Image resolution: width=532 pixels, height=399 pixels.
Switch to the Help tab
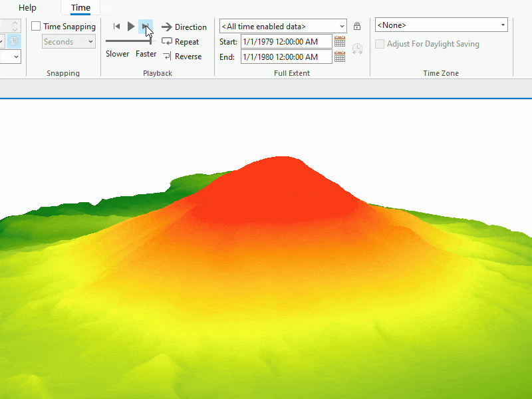[x=27, y=7]
